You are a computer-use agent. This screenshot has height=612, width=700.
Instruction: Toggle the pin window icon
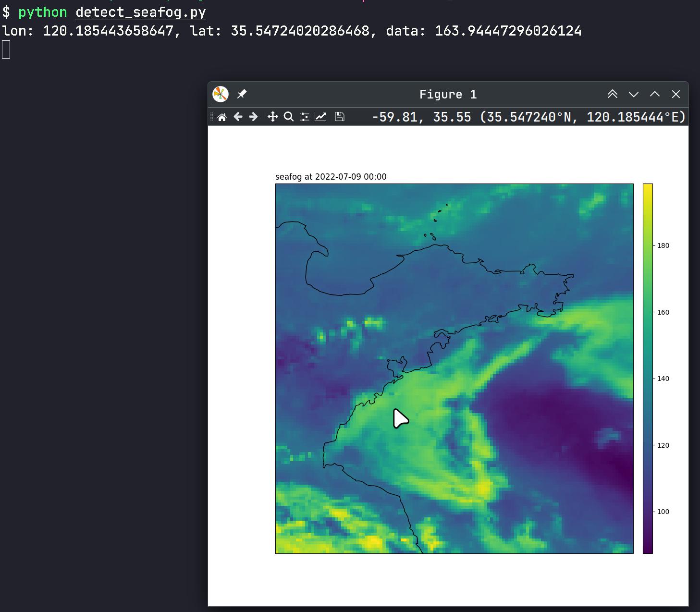click(242, 94)
